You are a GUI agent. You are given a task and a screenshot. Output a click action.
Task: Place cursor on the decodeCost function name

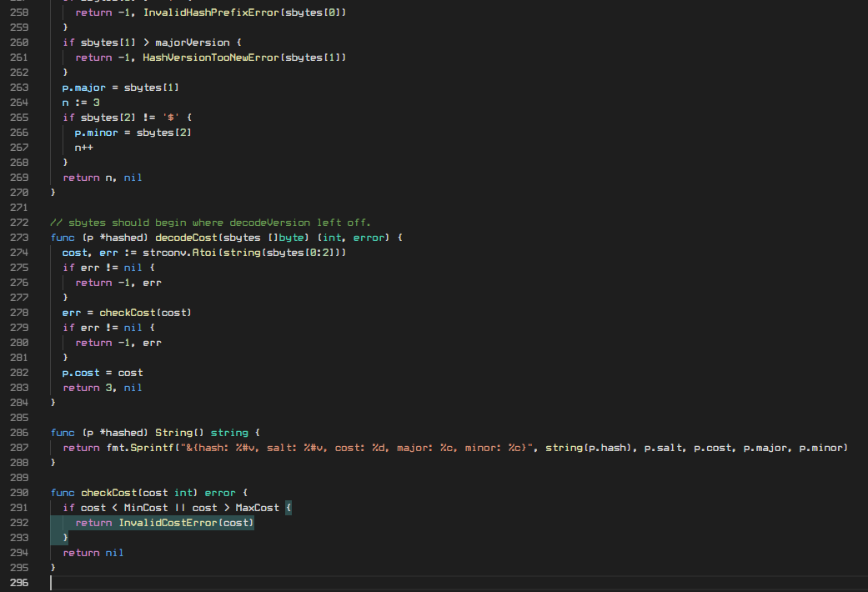[189, 237]
